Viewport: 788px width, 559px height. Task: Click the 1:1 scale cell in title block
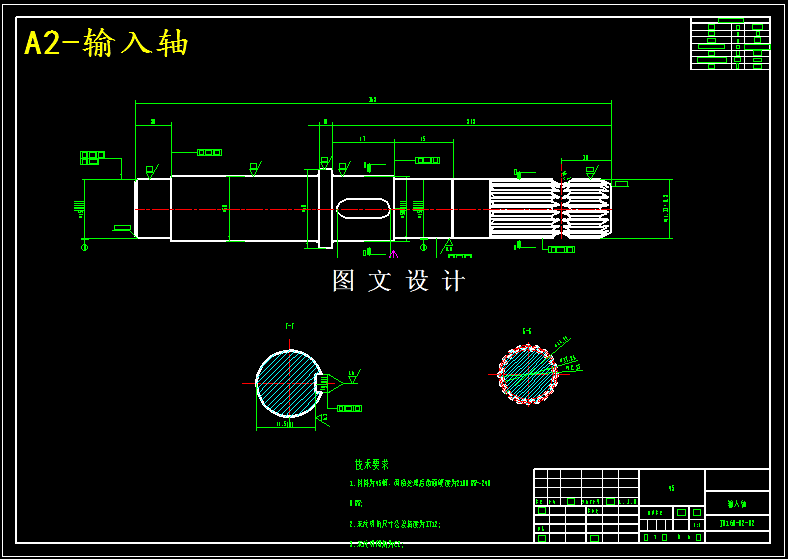click(697, 525)
